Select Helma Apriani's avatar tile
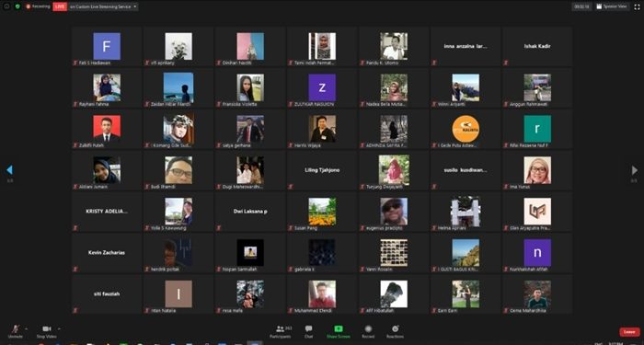The image size is (644, 345). (x=466, y=212)
